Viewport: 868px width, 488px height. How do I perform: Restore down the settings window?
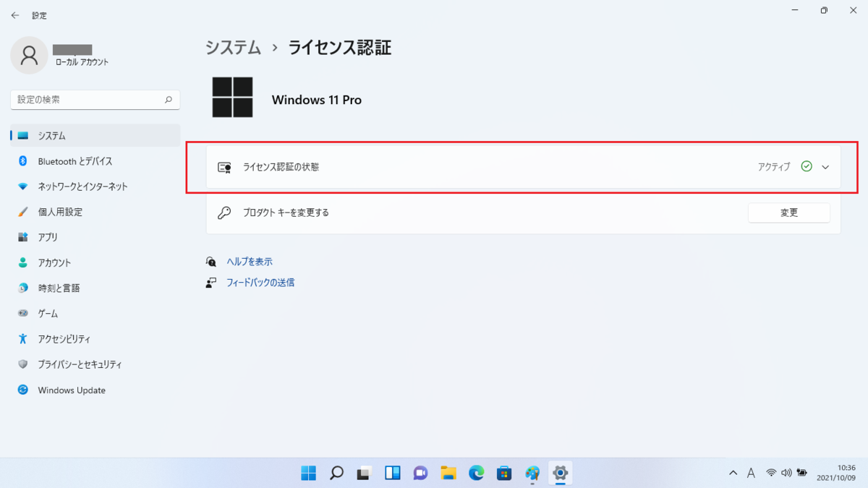(824, 11)
